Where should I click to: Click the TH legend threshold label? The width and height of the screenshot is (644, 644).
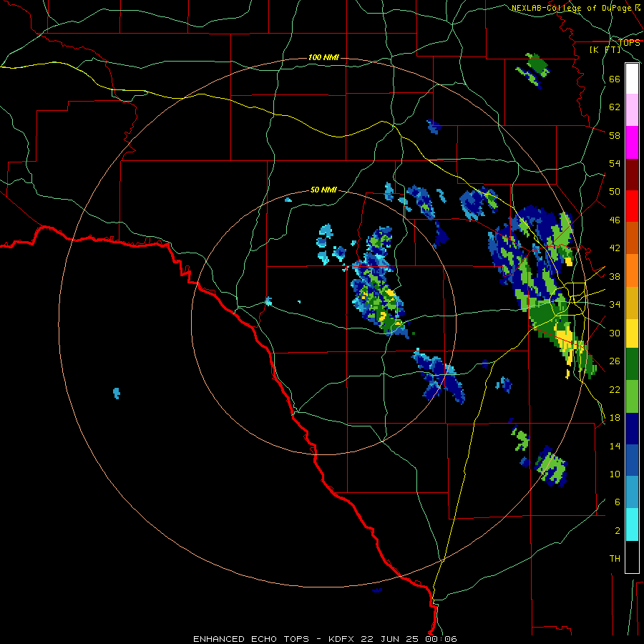615,558
